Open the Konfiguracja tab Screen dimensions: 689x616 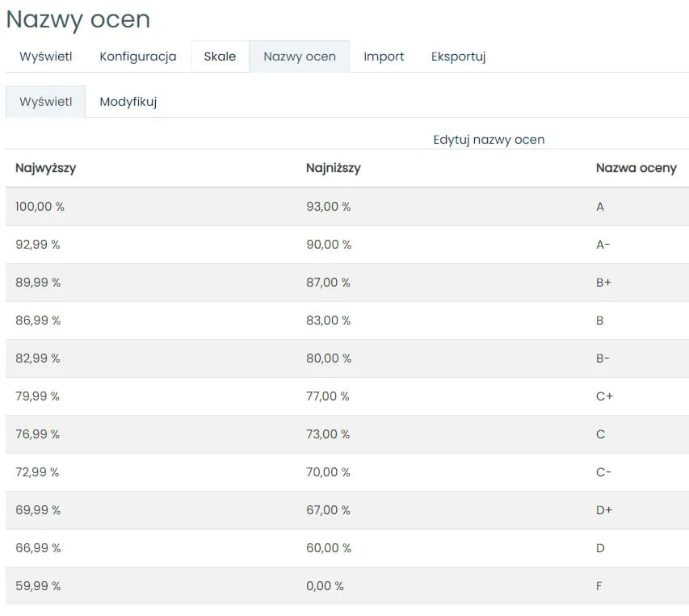point(137,57)
